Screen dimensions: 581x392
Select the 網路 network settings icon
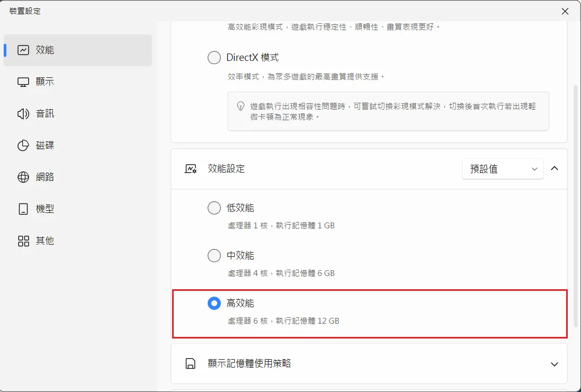[22, 177]
